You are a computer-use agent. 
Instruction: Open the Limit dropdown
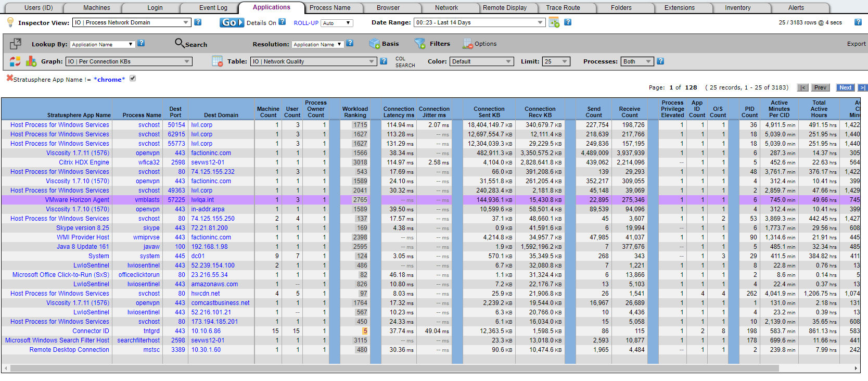556,61
